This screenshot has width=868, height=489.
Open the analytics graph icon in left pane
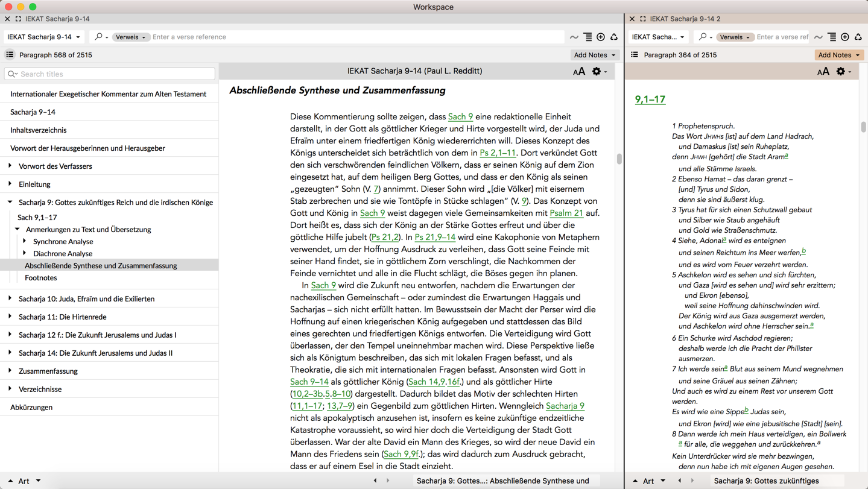(574, 37)
